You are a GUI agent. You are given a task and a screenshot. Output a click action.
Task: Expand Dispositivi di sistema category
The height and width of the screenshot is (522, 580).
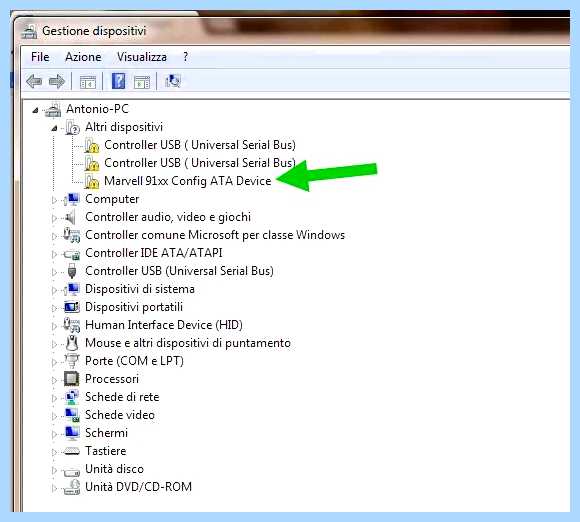[x=54, y=290]
